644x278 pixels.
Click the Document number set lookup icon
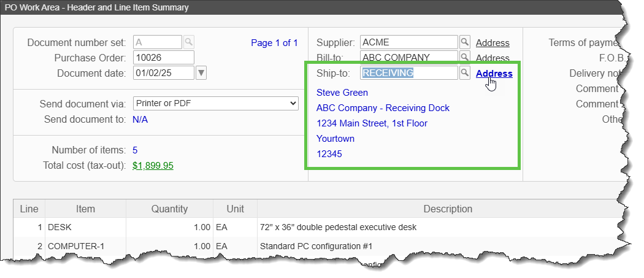[189, 42]
